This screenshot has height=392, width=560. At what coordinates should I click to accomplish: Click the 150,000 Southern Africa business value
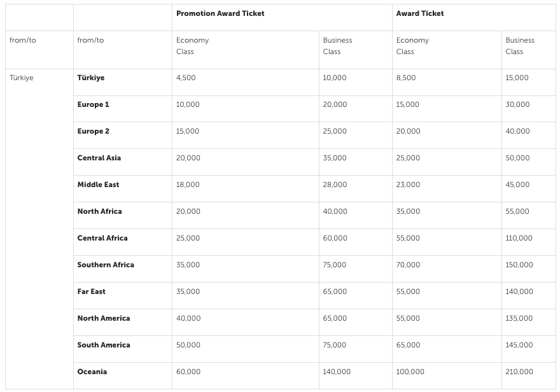point(519,265)
